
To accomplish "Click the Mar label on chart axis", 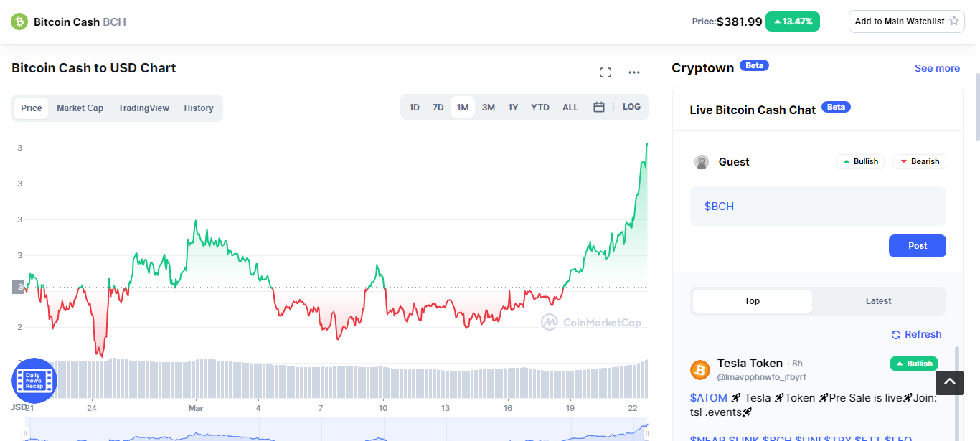I will click(195, 408).
